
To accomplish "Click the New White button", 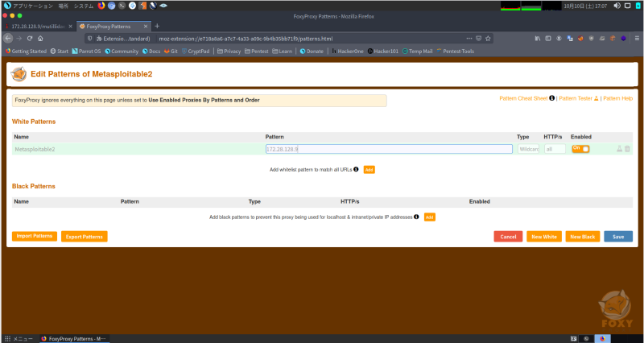I will 543,237.
